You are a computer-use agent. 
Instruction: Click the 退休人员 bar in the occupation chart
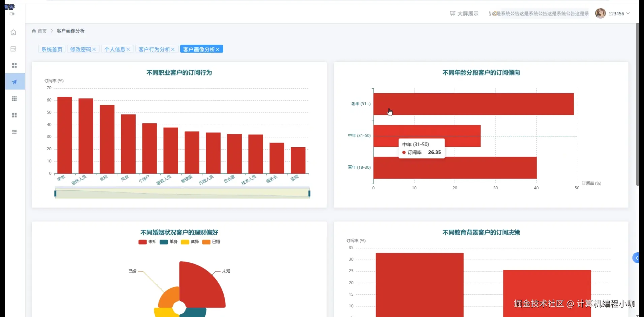[x=86, y=136]
